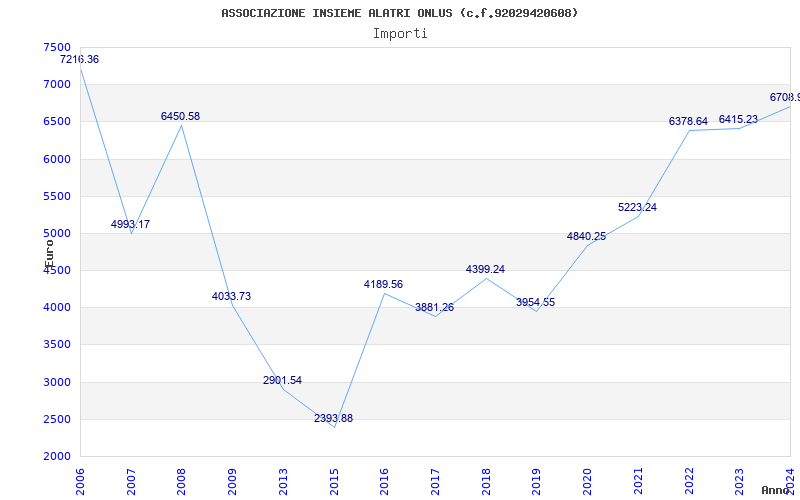This screenshot has width=800, height=500.
Task: Select the 7500 y-axis tick label
Action: coord(57,47)
